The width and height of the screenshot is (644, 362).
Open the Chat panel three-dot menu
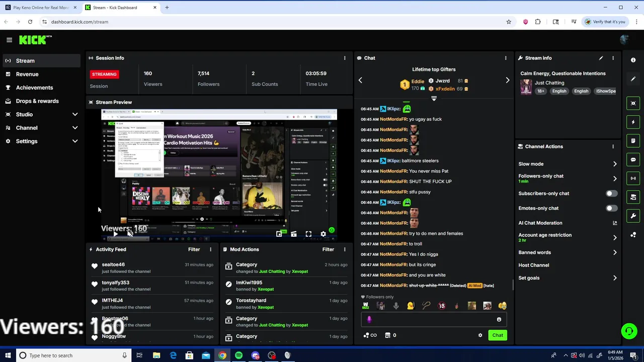506,58
